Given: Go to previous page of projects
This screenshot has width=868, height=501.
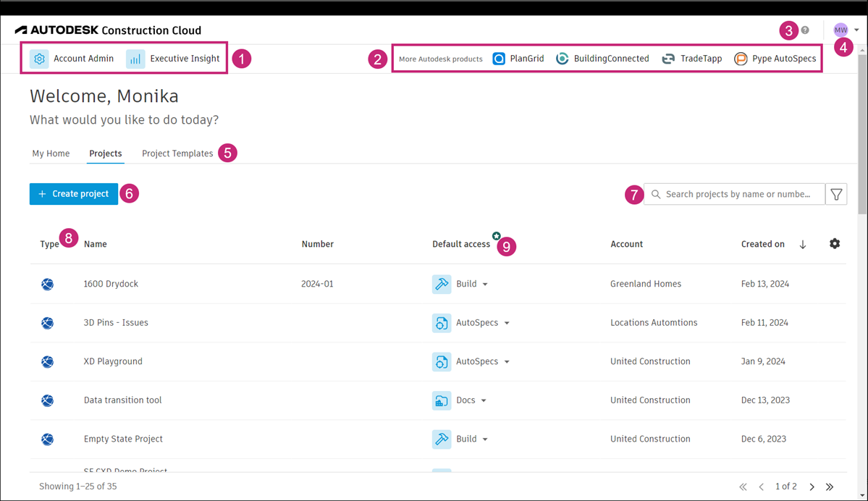Looking at the screenshot, I should pyautogui.click(x=761, y=487).
